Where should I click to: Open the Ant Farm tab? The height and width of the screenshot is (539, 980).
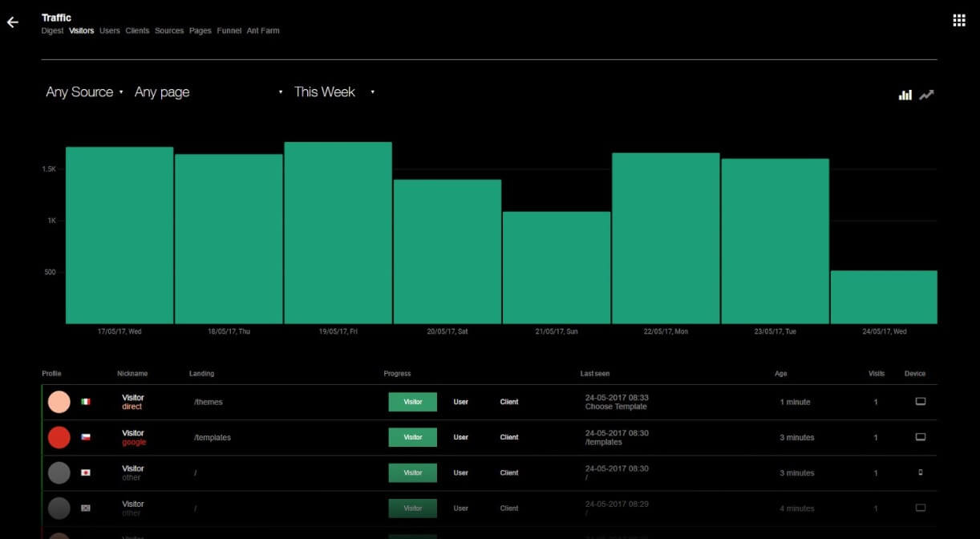(x=263, y=31)
